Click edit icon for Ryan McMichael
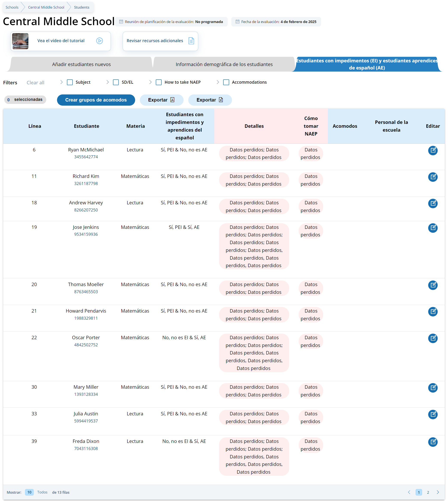This screenshot has width=448, height=504. [433, 150]
